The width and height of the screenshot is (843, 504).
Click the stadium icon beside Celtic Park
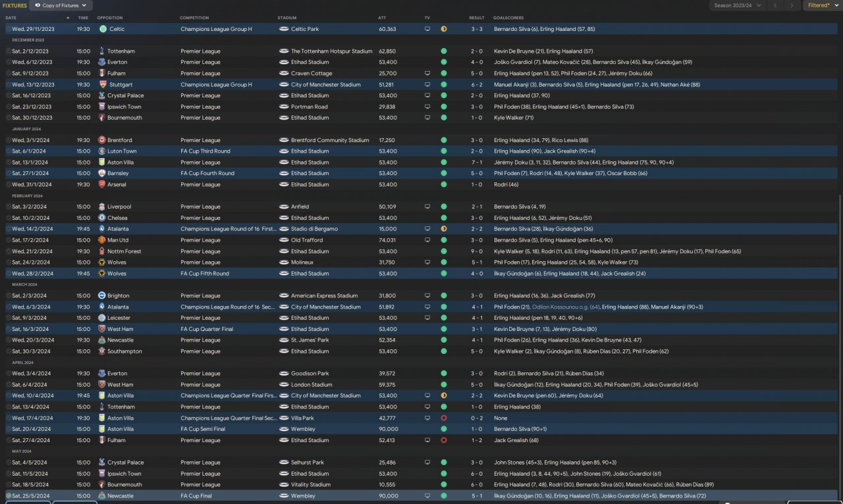click(284, 29)
